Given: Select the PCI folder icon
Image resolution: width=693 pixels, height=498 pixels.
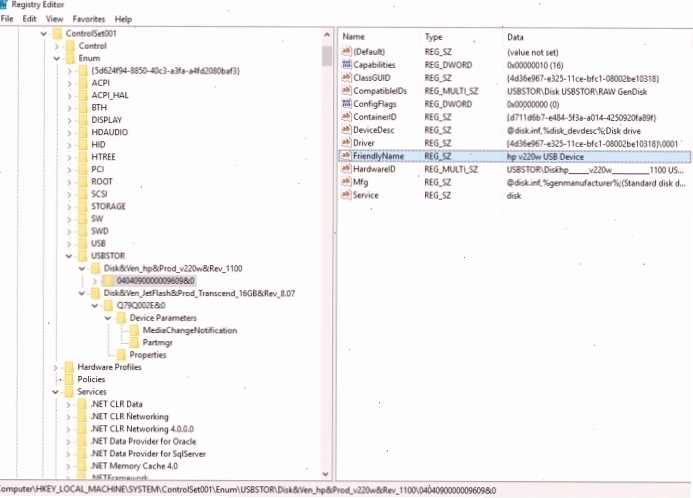Looking at the screenshot, I should click(x=83, y=169).
